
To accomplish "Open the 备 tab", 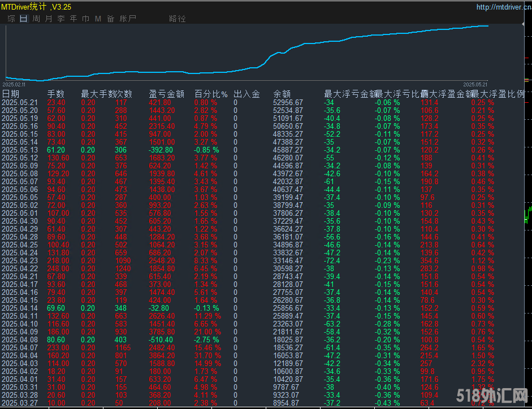I will click(x=111, y=19).
